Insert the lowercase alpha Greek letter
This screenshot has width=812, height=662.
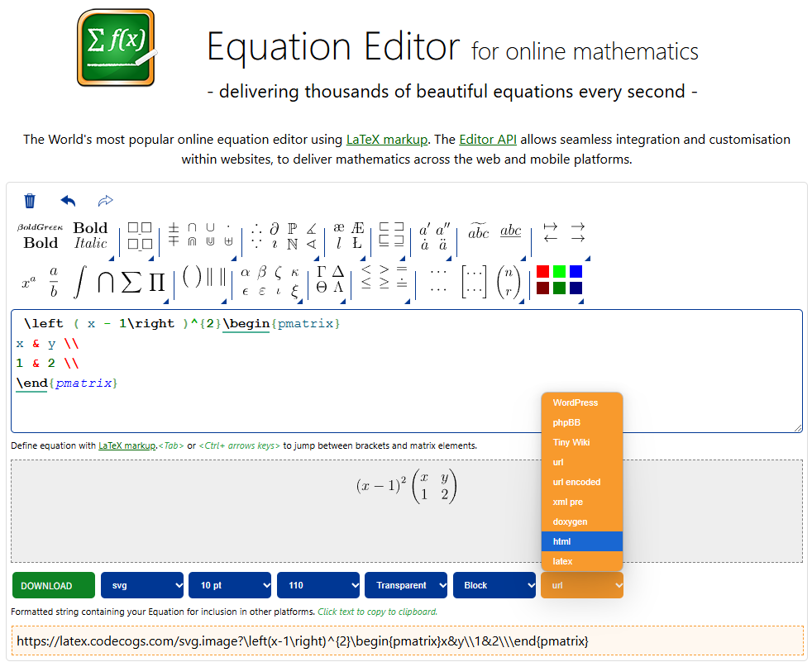point(246,273)
